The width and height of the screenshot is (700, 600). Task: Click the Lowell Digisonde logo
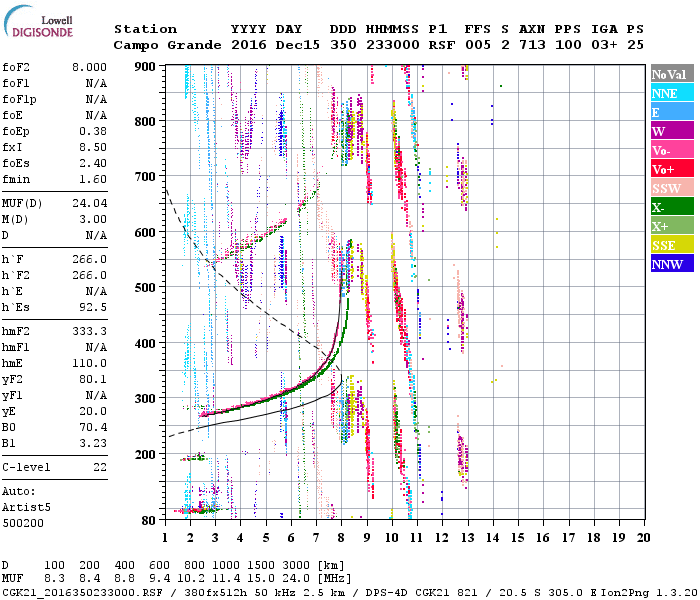pyautogui.click(x=38, y=22)
